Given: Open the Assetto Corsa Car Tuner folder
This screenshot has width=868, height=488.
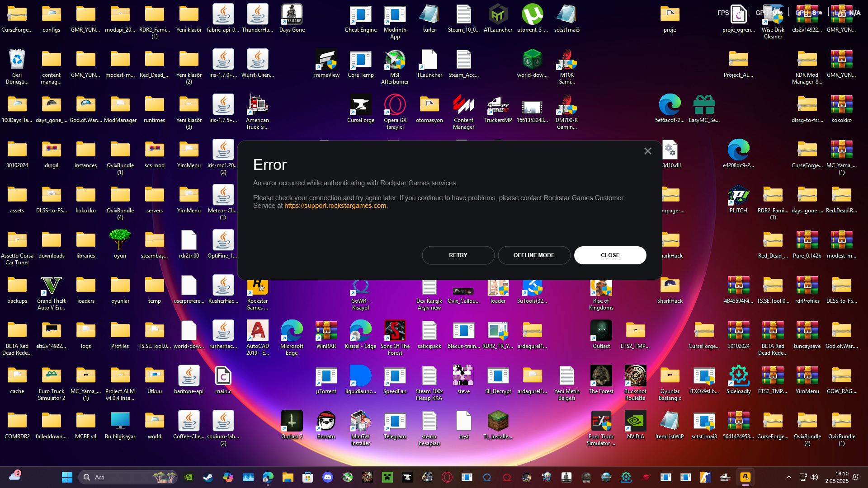Looking at the screenshot, I should pyautogui.click(x=17, y=248).
